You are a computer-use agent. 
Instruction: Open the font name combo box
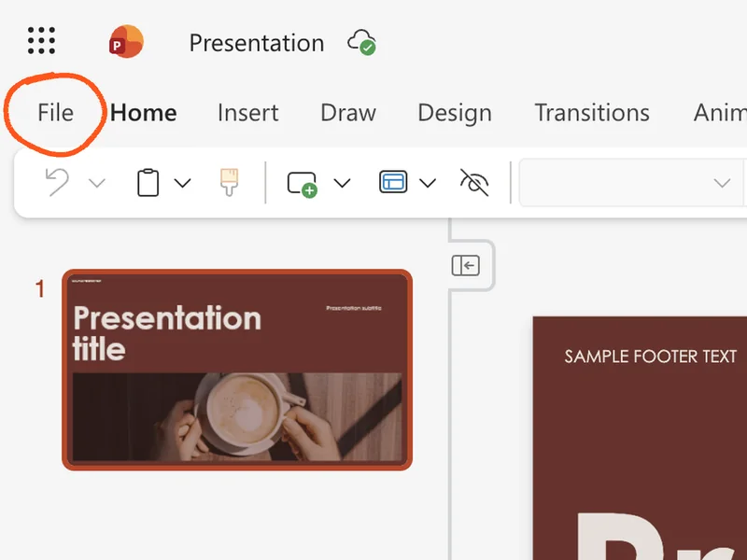630,183
